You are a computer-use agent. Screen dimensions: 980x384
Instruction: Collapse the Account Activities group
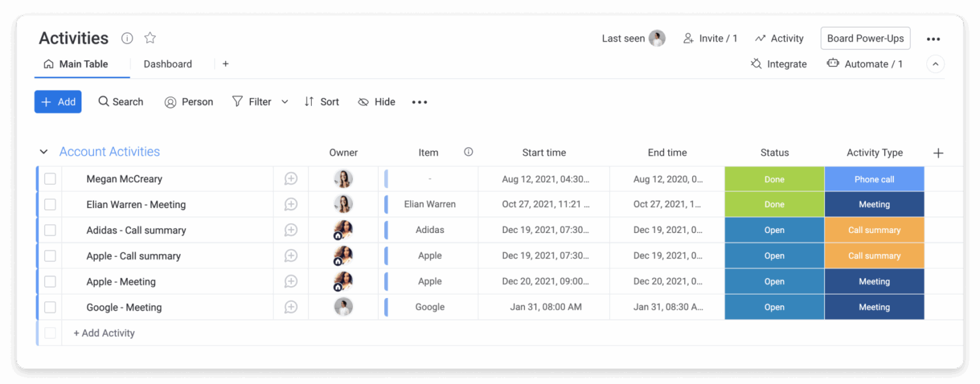pos(43,152)
